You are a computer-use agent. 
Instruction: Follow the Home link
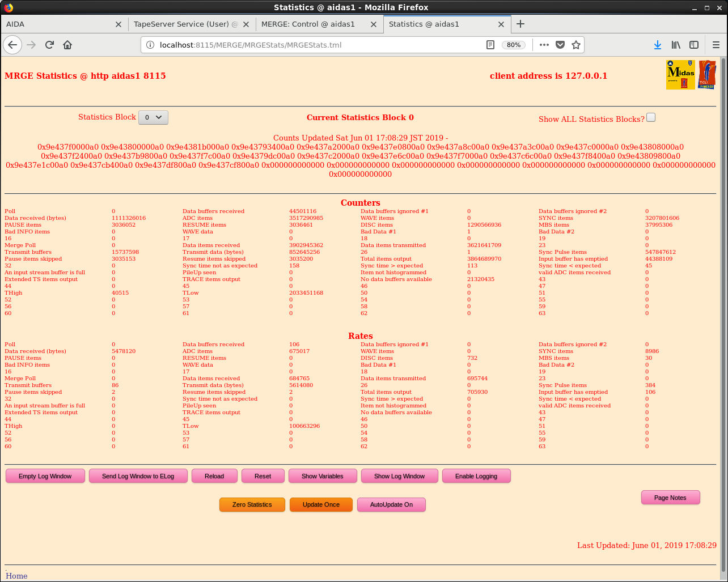coord(16,576)
